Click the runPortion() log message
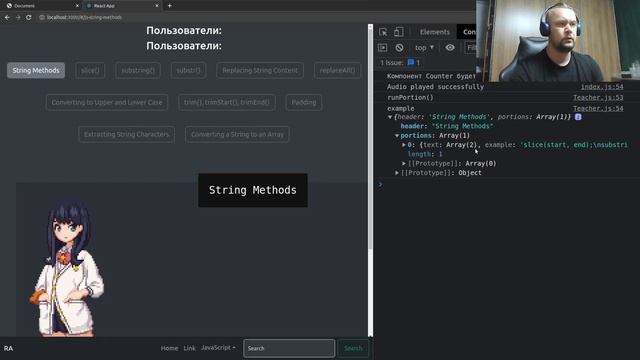Viewport: 640px width, 360px height. coord(410,97)
